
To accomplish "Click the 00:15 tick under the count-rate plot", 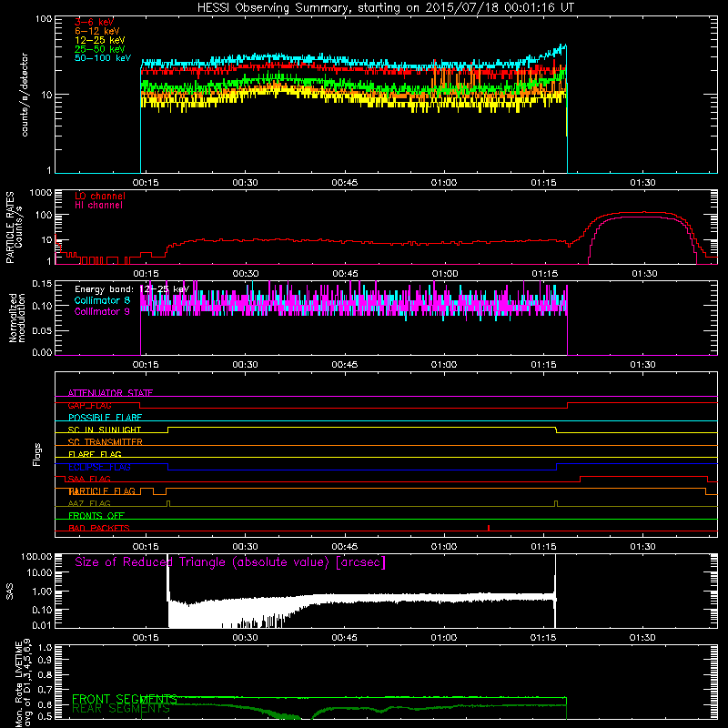I will point(146,183).
